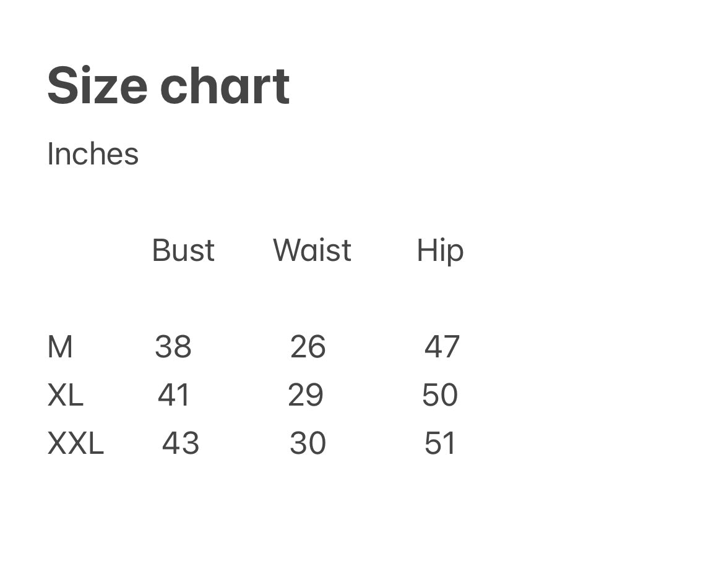Select waist value 26 for size M
The image size is (724, 588).
(x=308, y=347)
